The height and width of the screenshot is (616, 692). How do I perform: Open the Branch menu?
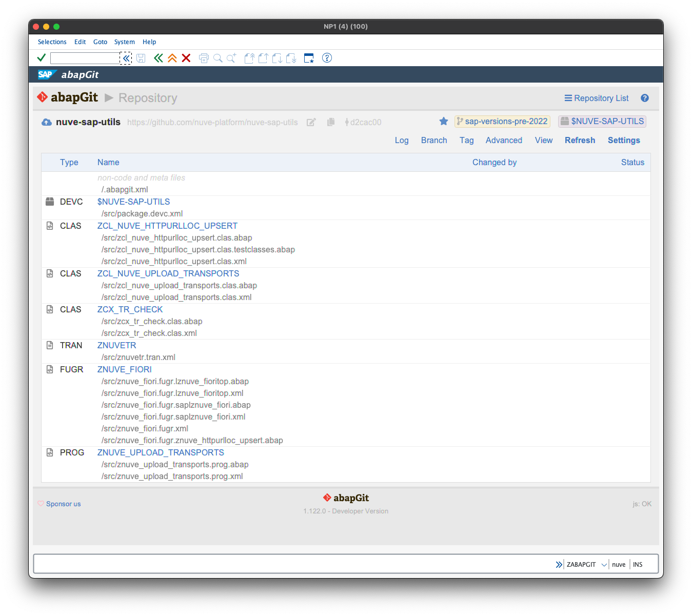pyautogui.click(x=434, y=141)
